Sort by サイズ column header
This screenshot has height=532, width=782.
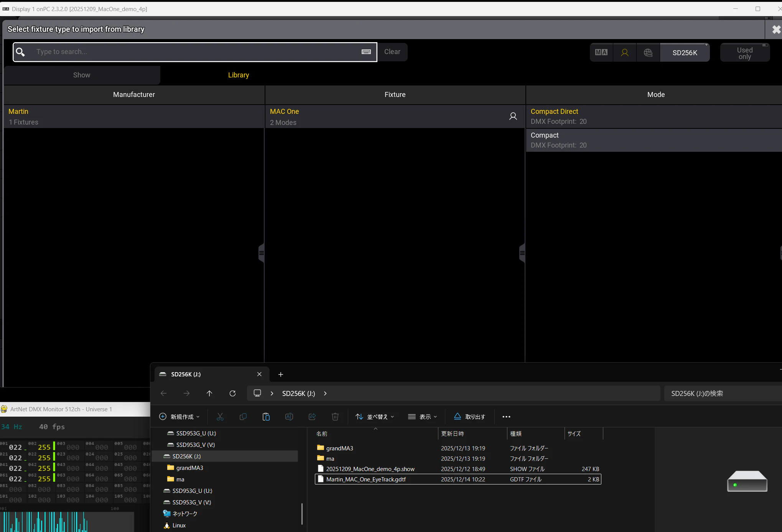tap(584, 433)
